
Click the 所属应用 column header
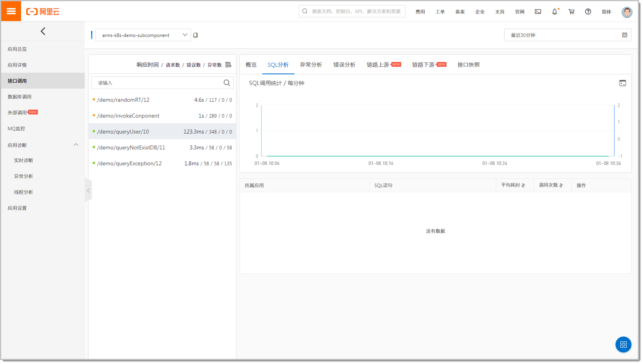(x=254, y=185)
